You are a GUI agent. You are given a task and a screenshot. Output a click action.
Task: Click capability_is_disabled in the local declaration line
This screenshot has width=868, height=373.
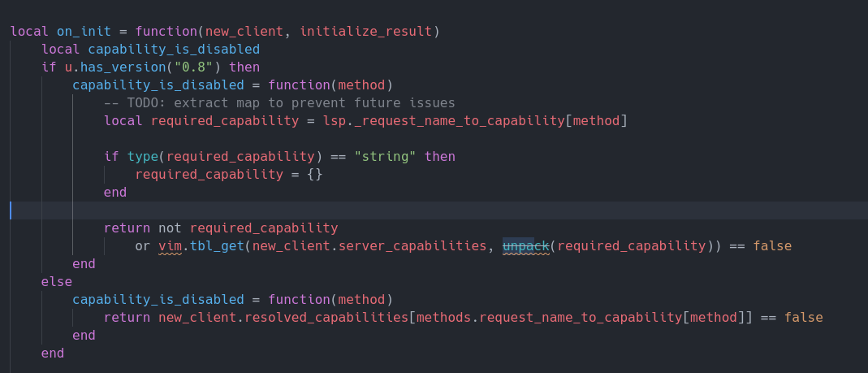pyautogui.click(x=174, y=50)
